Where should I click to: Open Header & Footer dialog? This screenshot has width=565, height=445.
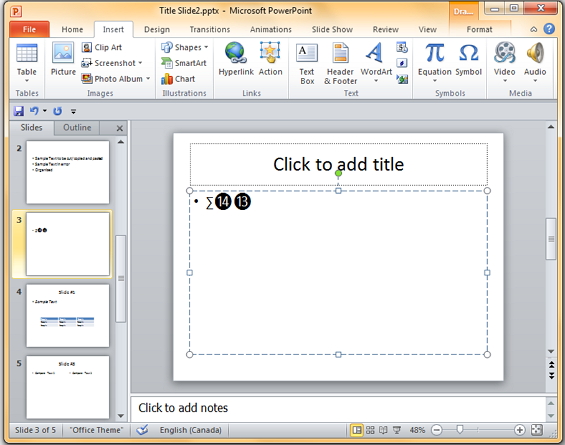(x=341, y=64)
